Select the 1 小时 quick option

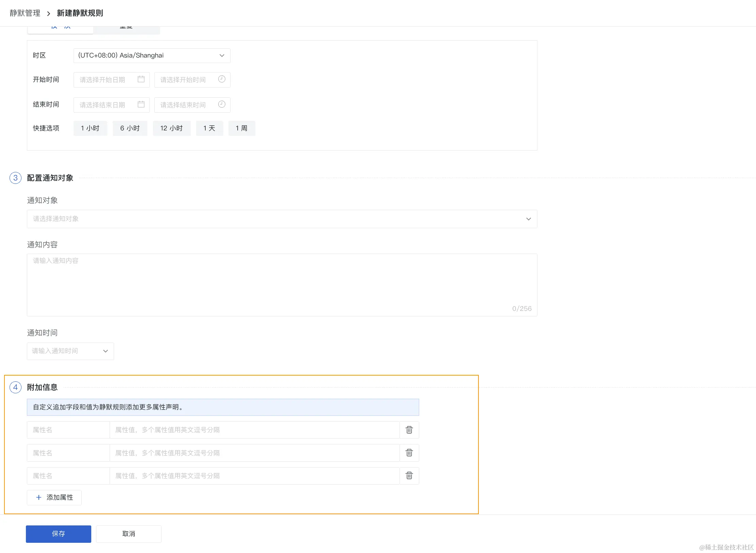pyautogui.click(x=90, y=128)
